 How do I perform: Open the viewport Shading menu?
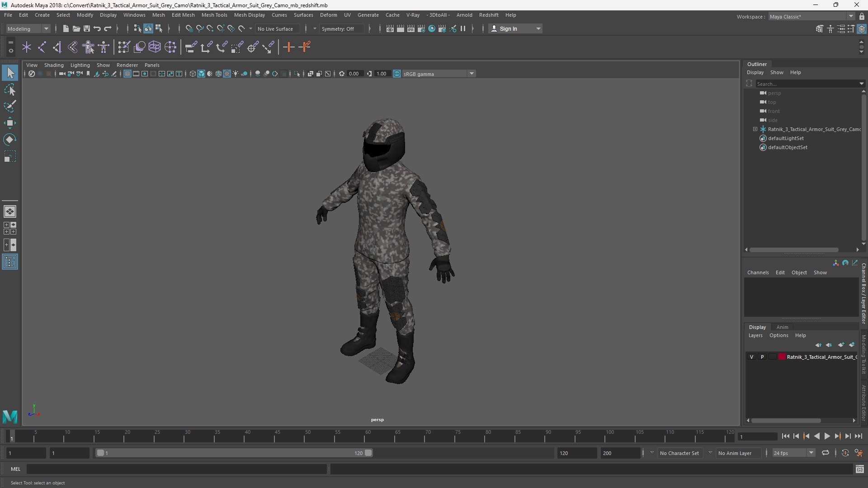[54, 65]
